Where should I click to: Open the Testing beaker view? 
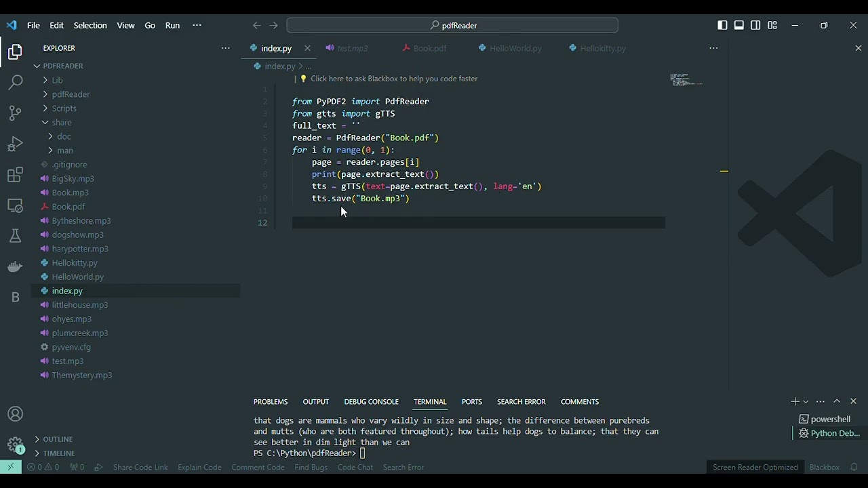(x=15, y=236)
